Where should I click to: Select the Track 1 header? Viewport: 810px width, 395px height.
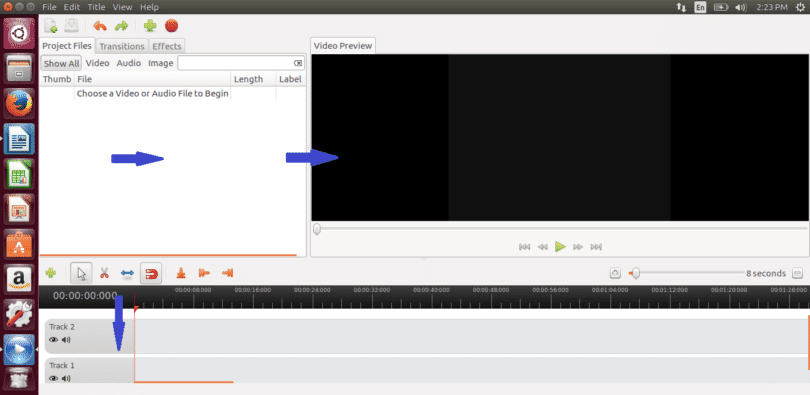coord(89,371)
